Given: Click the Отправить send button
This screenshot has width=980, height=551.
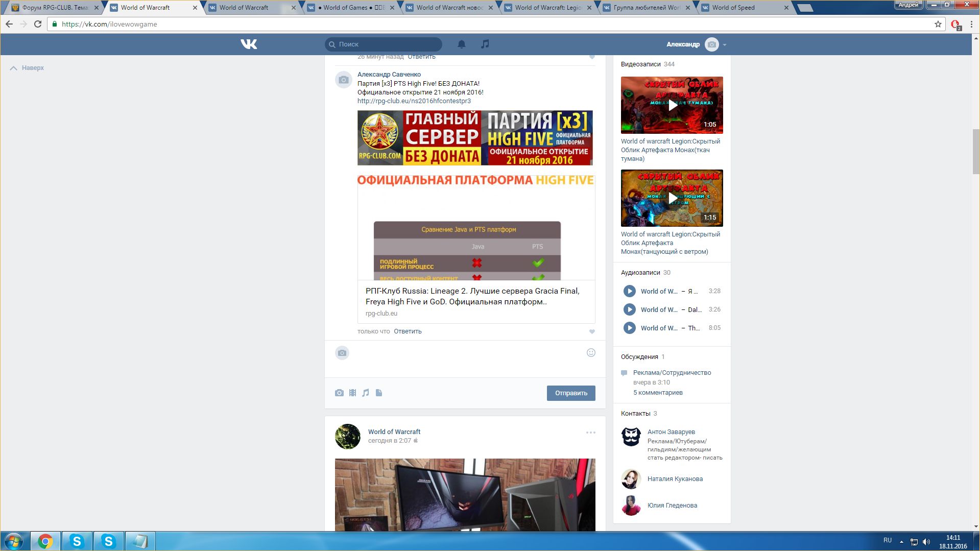Looking at the screenshot, I should point(571,393).
